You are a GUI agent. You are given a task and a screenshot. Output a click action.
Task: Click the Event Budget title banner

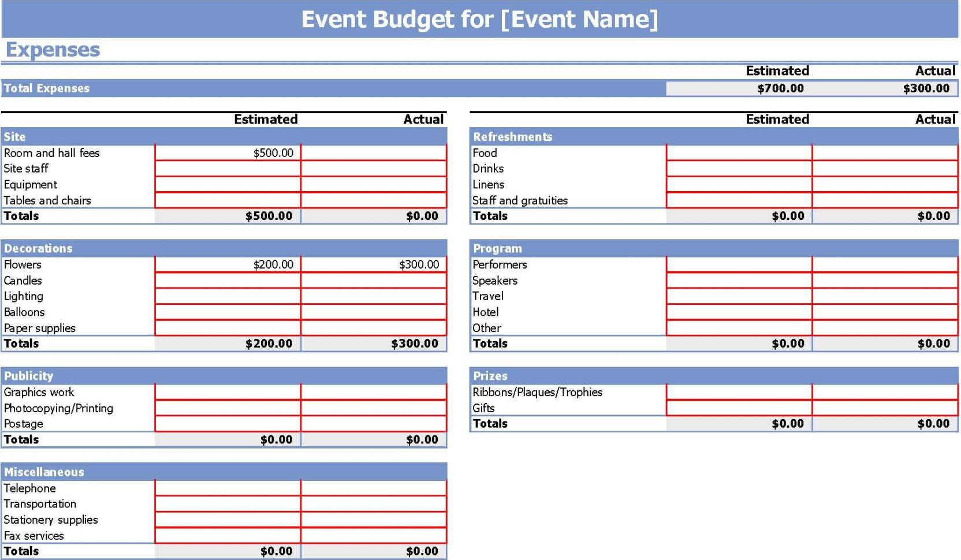point(479,19)
